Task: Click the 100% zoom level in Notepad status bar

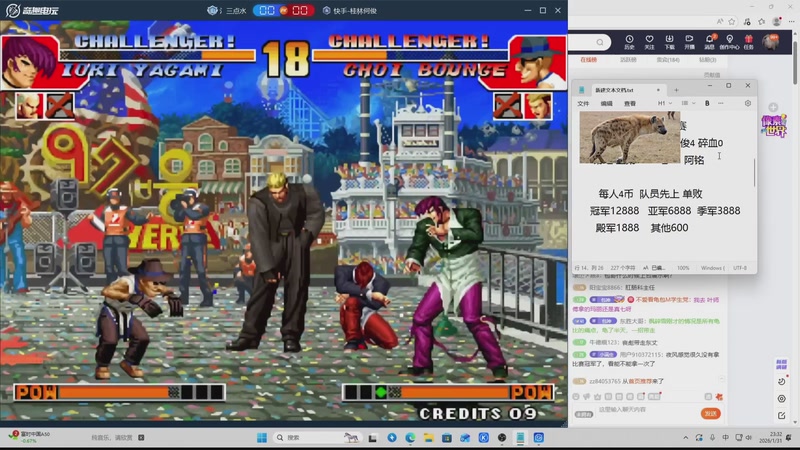Action: coord(683,268)
